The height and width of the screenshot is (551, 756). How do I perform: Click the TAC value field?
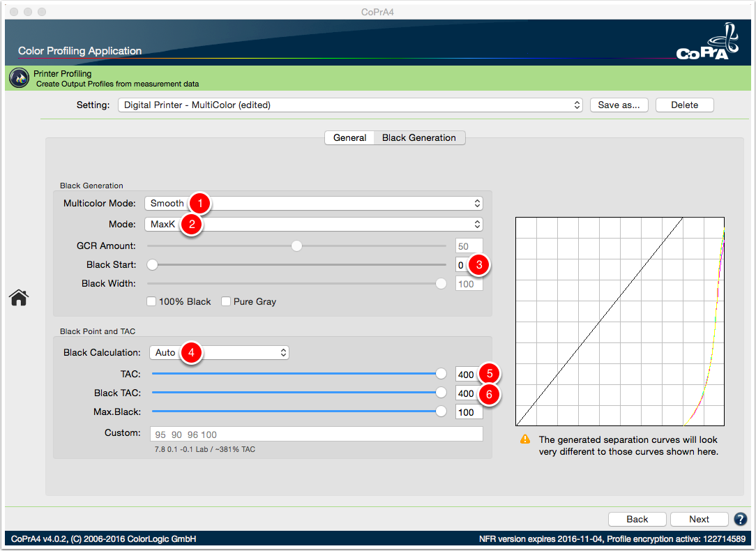(x=466, y=375)
